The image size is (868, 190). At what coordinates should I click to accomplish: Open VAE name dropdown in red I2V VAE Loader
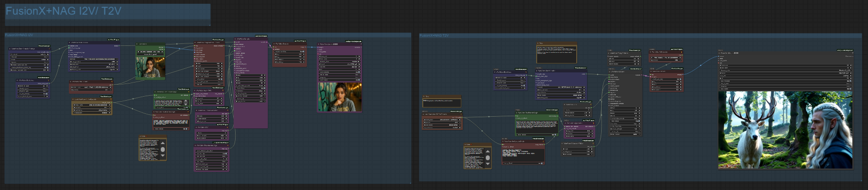91,87
